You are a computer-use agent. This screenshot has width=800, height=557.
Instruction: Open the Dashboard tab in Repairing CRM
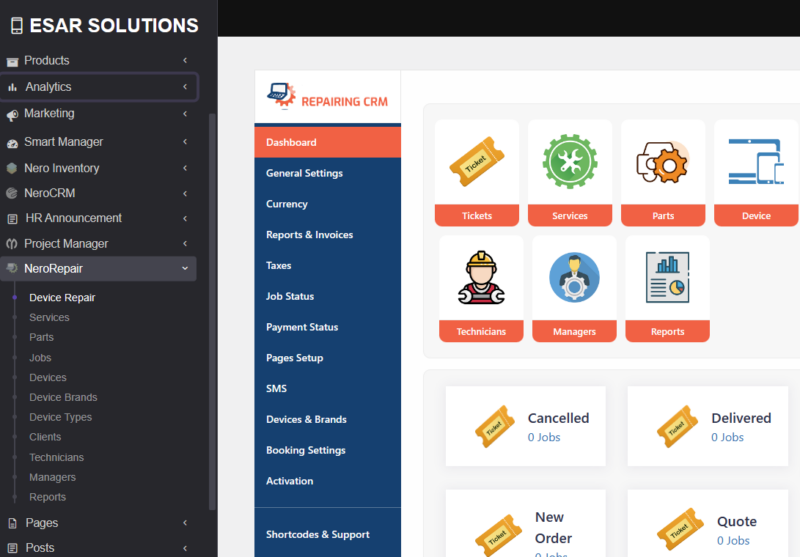(328, 142)
